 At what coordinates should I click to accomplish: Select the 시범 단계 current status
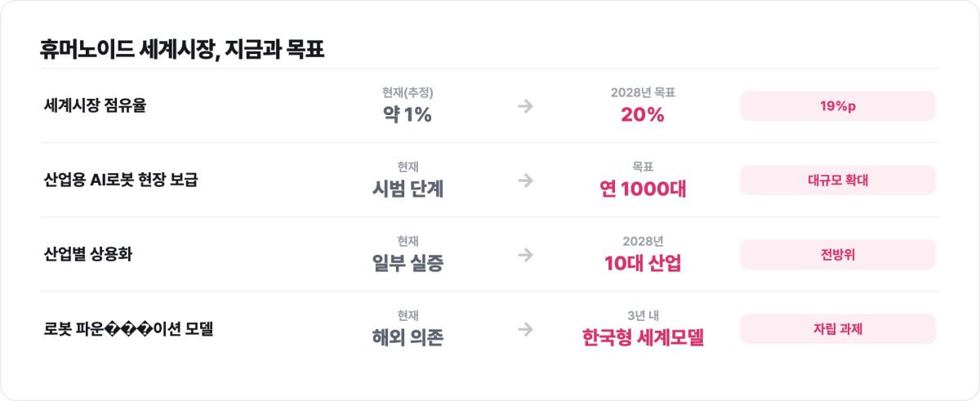click(x=408, y=189)
